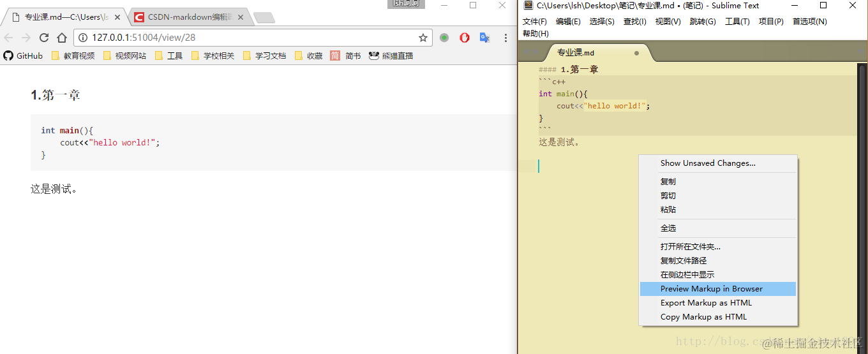Click Sublime Text vertical scrollbar
Viewport: 868px width, 354px height.
862,207
